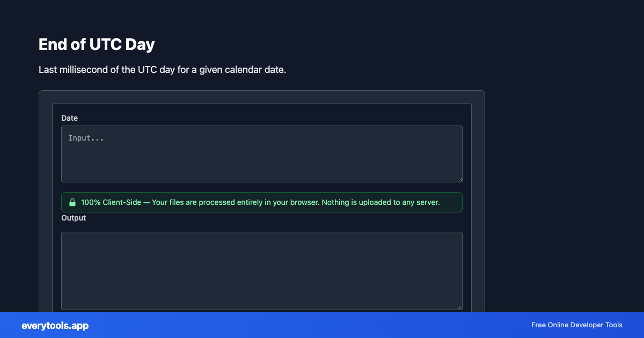Click the Free Online Developer Tools footer text
The height and width of the screenshot is (338, 644).
[x=576, y=325]
